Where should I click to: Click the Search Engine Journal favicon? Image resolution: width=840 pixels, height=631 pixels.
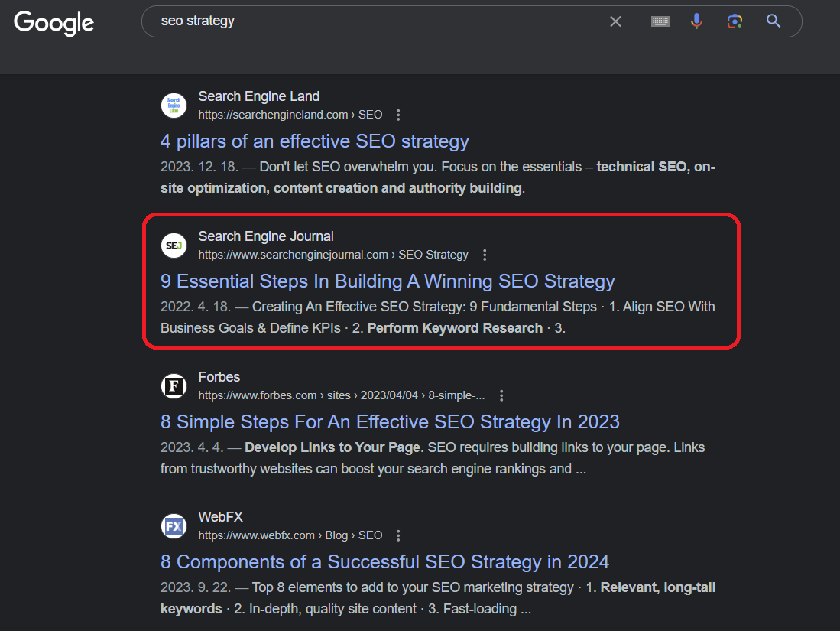click(x=174, y=246)
